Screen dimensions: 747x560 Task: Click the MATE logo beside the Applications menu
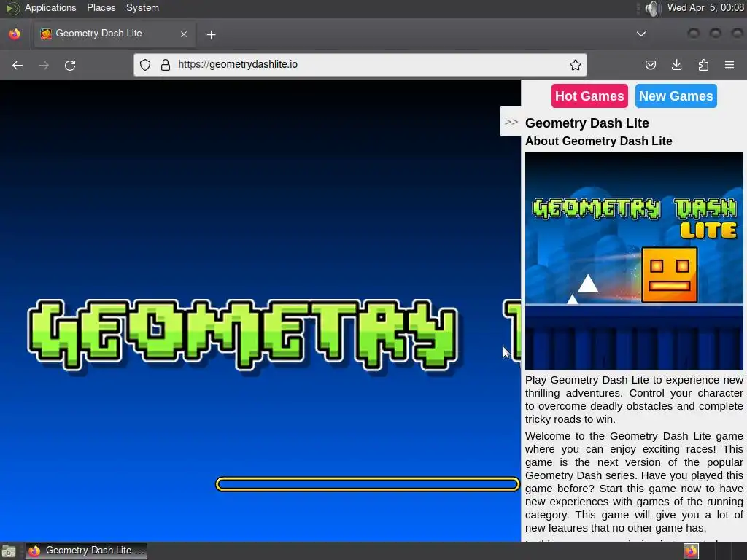pyautogui.click(x=12, y=7)
